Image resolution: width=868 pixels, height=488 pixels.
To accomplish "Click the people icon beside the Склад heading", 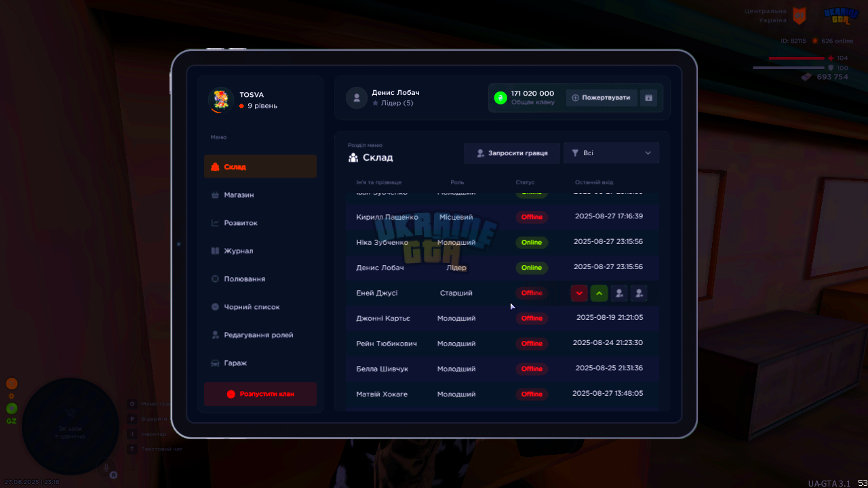I will click(353, 158).
